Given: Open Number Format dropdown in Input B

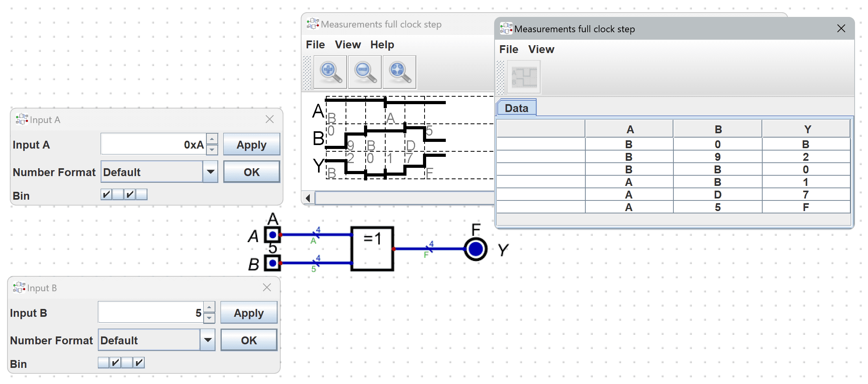Looking at the screenshot, I should click(208, 340).
